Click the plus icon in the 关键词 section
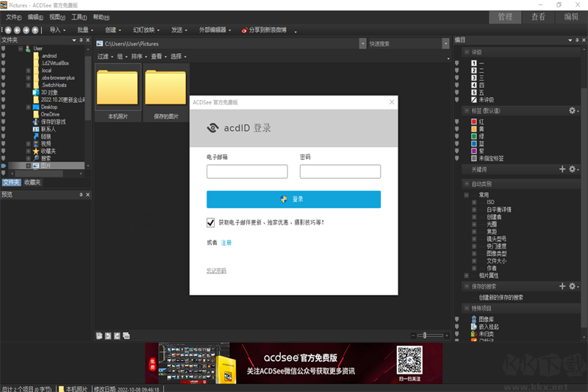Viewport: 588px width, 392px height. 563,169
